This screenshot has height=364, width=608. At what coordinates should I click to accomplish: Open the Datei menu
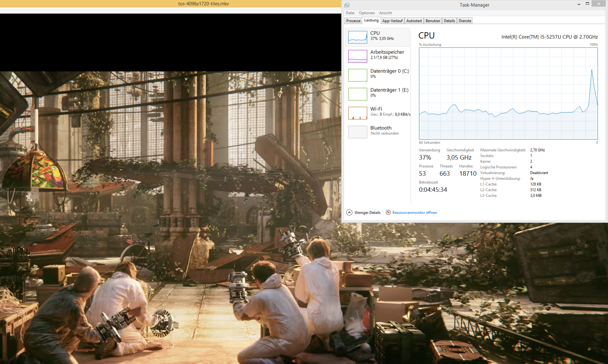[x=350, y=13]
